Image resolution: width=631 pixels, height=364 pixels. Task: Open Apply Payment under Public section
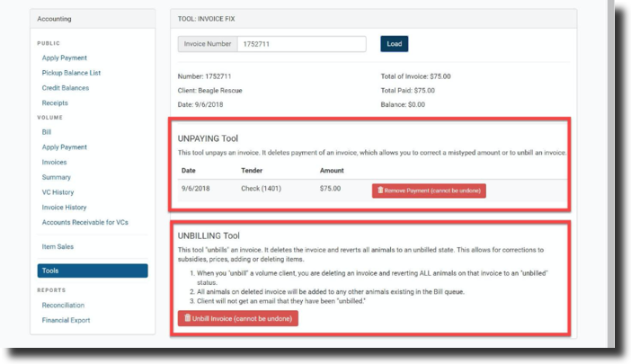tap(64, 58)
